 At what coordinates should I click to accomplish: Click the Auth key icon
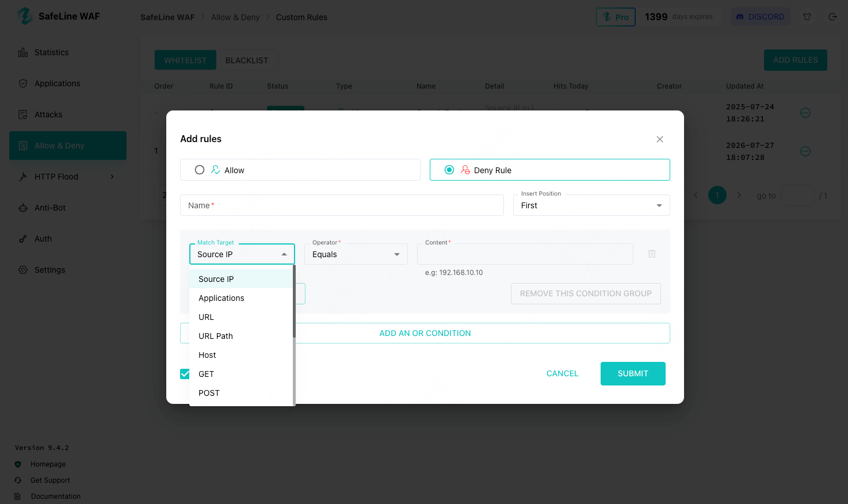[23, 239]
